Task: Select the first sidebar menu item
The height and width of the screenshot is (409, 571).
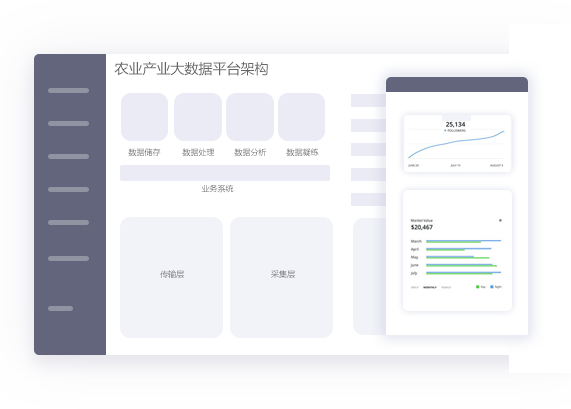Action: pyautogui.click(x=68, y=90)
